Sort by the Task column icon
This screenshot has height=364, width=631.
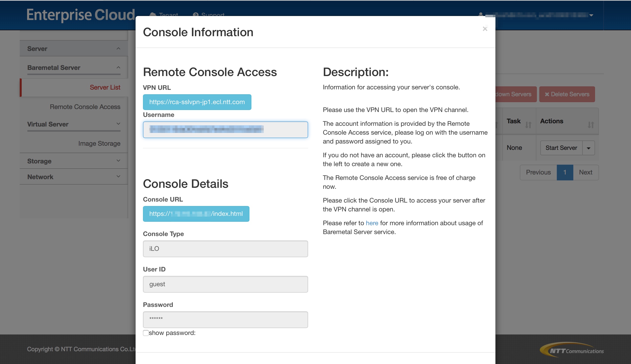[x=528, y=125]
